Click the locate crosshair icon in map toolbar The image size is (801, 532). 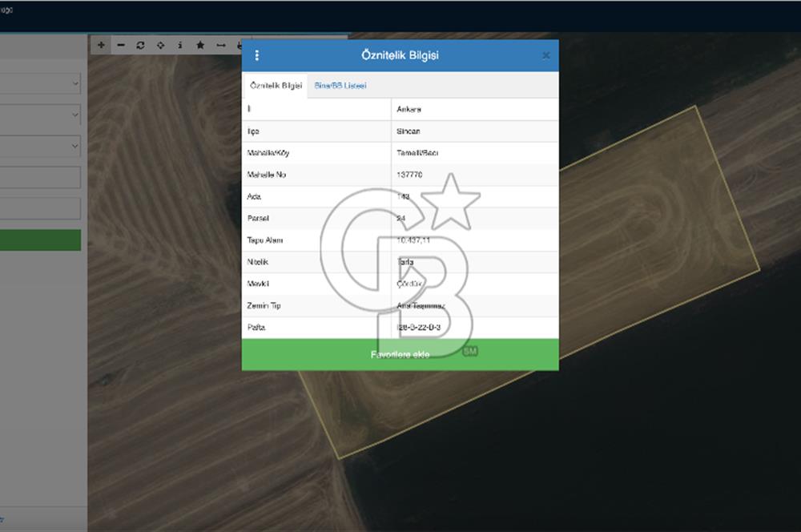pyautogui.click(x=160, y=45)
